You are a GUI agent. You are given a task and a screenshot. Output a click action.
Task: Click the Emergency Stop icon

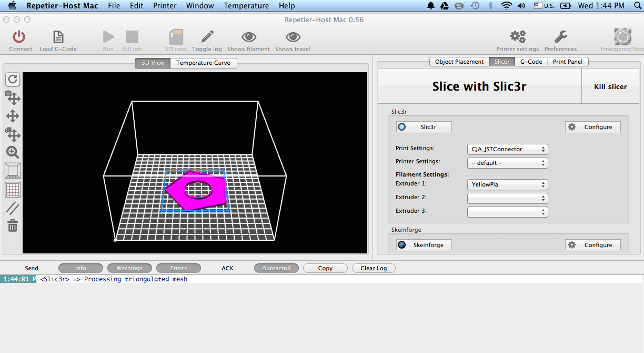[x=623, y=37]
